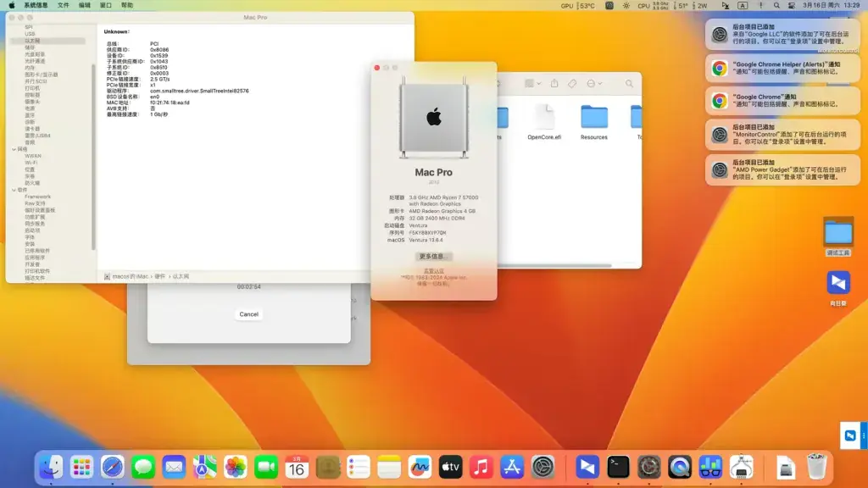Open the Trash in the Dock
Screen dimensions: 868x488
click(816, 468)
